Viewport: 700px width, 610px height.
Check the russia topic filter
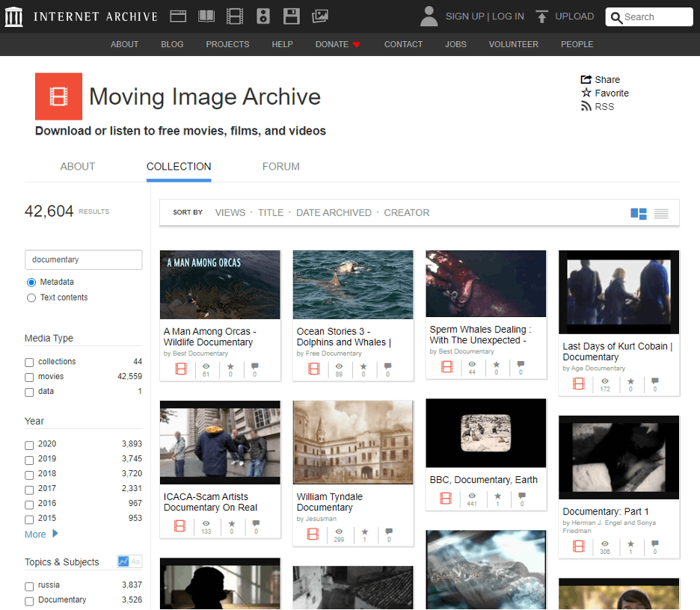[29, 586]
